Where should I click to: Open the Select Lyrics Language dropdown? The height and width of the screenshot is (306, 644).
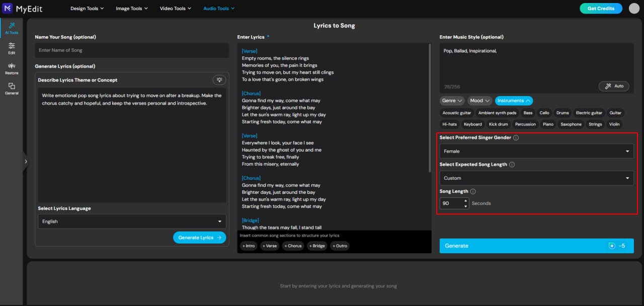coord(132,221)
